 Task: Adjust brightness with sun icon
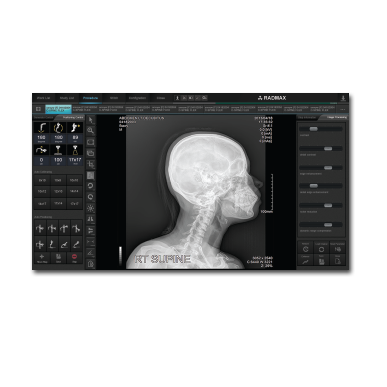pyautogui.click(x=91, y=208)
